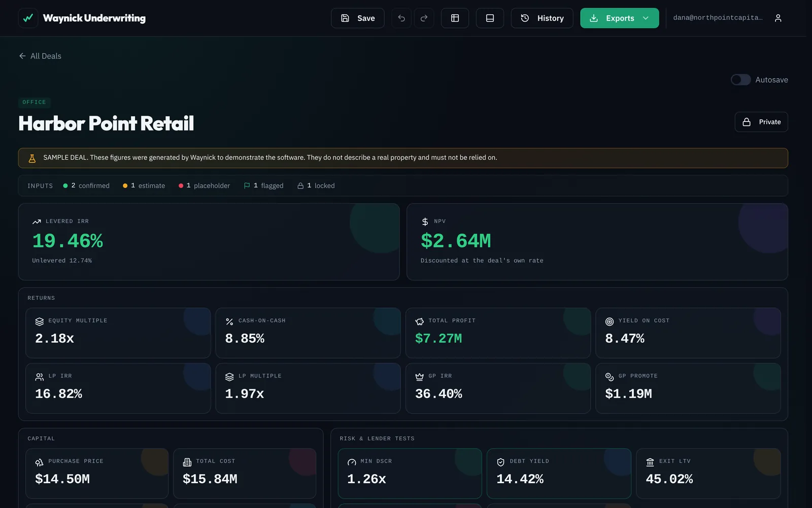Viewport: 812px width, 508px height.
Task: Filter by 2 confirmed inputs
Action: 86,186
